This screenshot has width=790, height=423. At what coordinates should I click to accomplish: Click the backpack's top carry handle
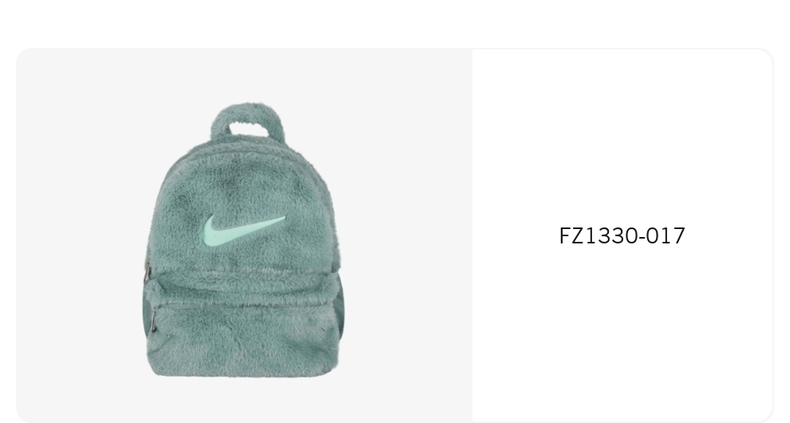pos(248,122)
